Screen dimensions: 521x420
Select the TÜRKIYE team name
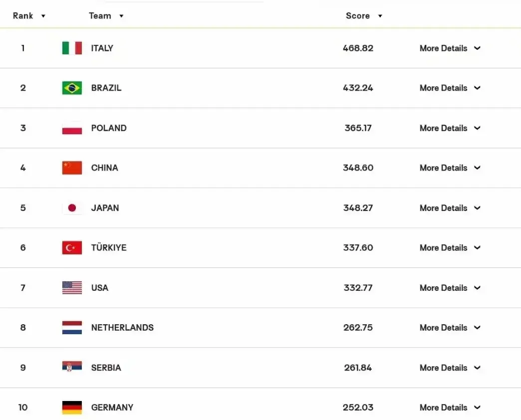109,247
